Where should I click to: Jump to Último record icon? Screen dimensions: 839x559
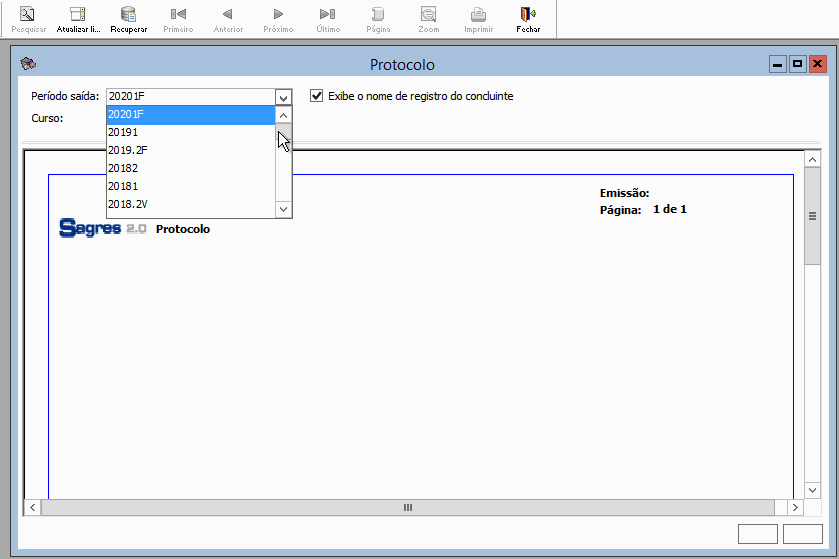(328, 14)
